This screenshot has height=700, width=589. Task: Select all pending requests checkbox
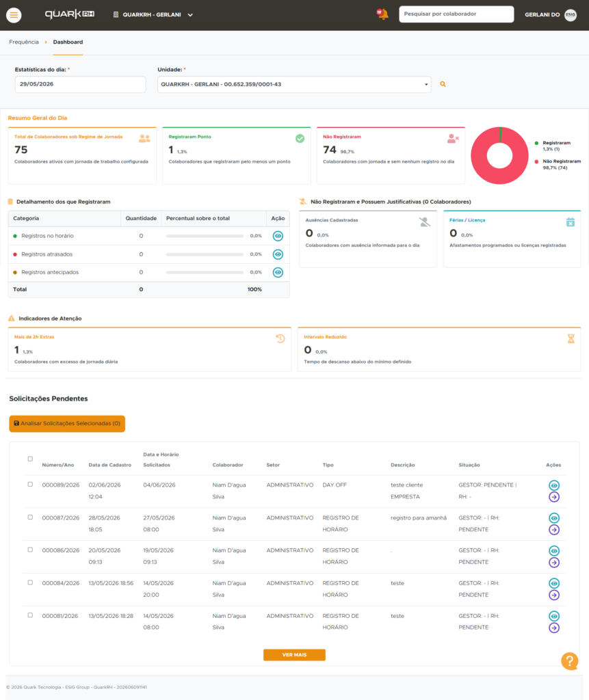click(30, 459)
